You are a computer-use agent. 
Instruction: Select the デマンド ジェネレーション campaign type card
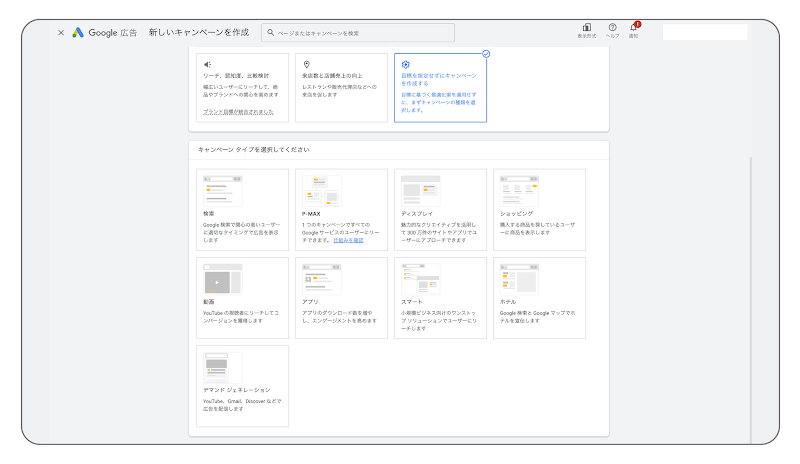(x=242, y=386)
